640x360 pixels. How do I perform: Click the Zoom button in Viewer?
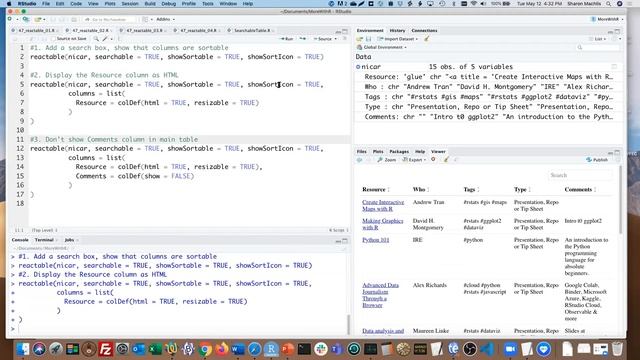(x=387, y=160)
